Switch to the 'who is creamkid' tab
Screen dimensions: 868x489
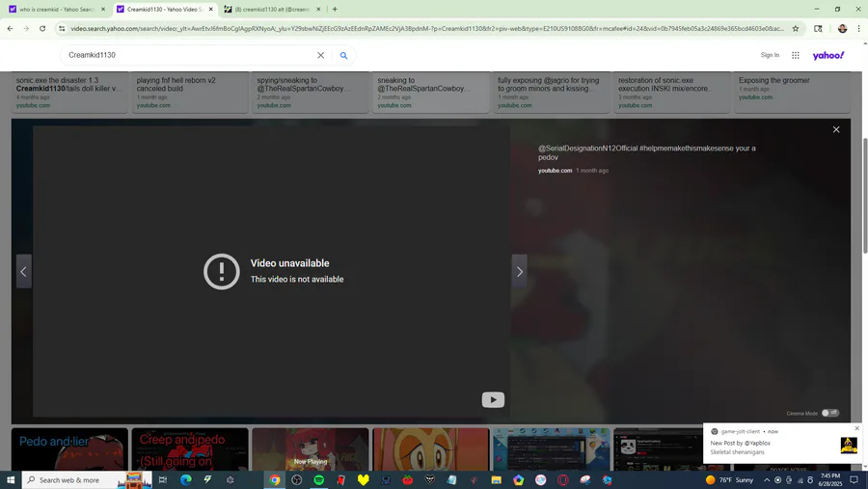[x=57, y=9]
